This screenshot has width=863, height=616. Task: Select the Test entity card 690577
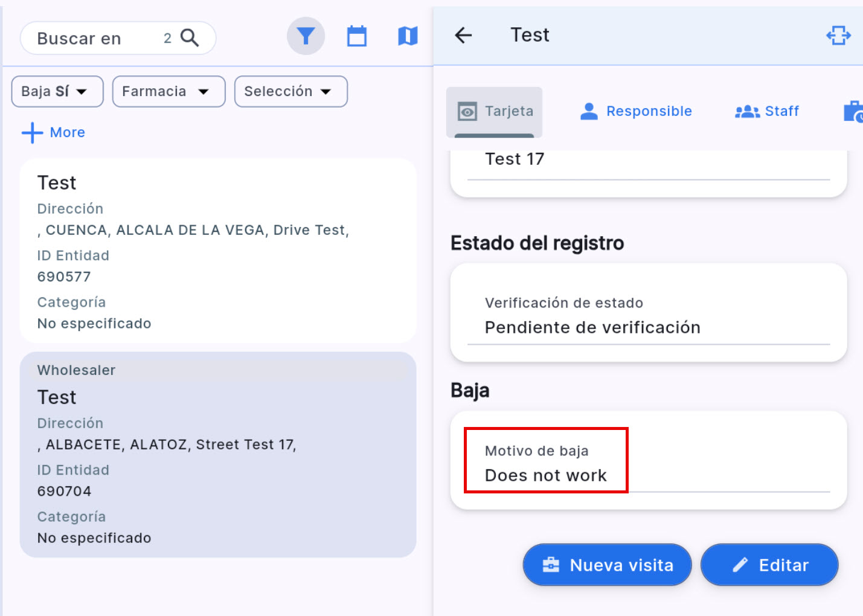(x=217, y=251)
